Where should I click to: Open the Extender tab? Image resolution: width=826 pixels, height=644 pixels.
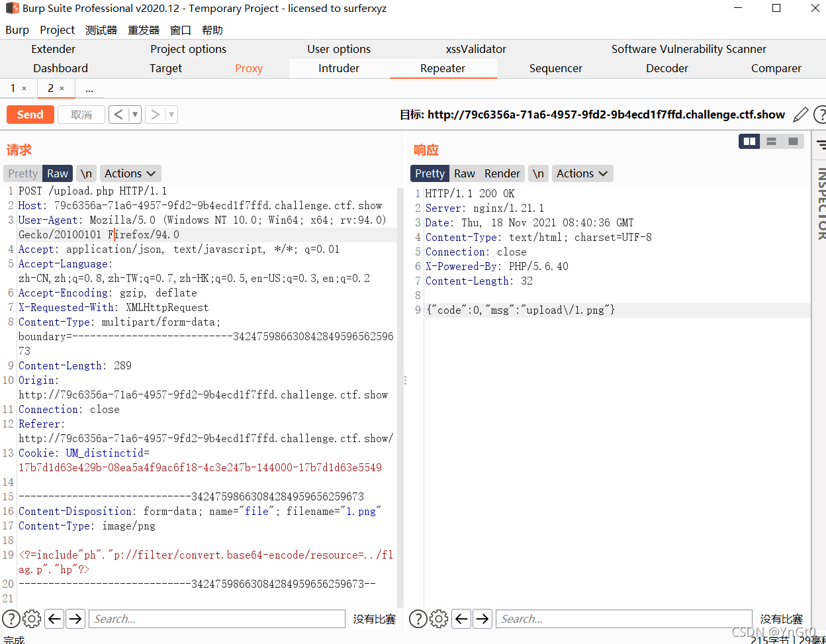tap(54, 49)
